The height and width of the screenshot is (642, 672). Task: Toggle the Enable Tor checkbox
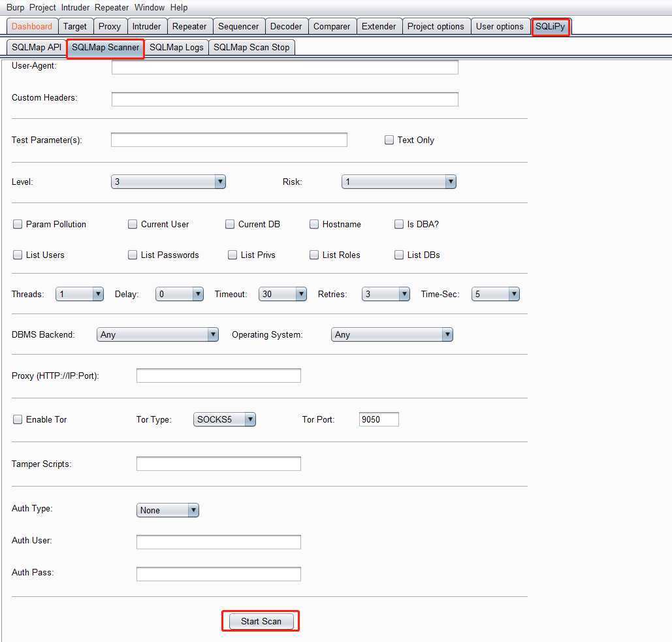point(18,419)
